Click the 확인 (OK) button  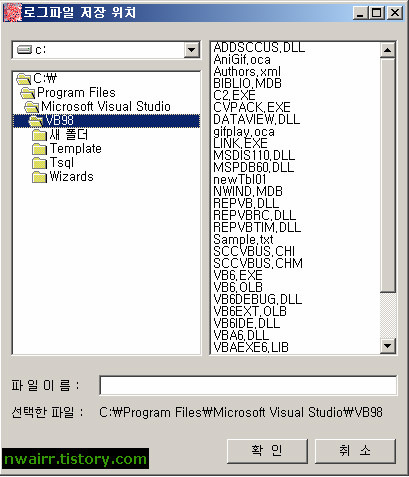(267, 451)
